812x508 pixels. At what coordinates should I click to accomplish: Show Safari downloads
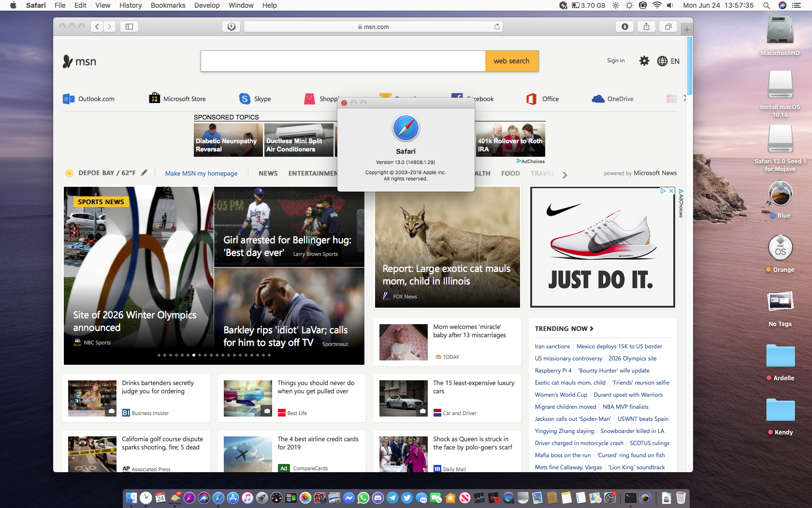625,27
